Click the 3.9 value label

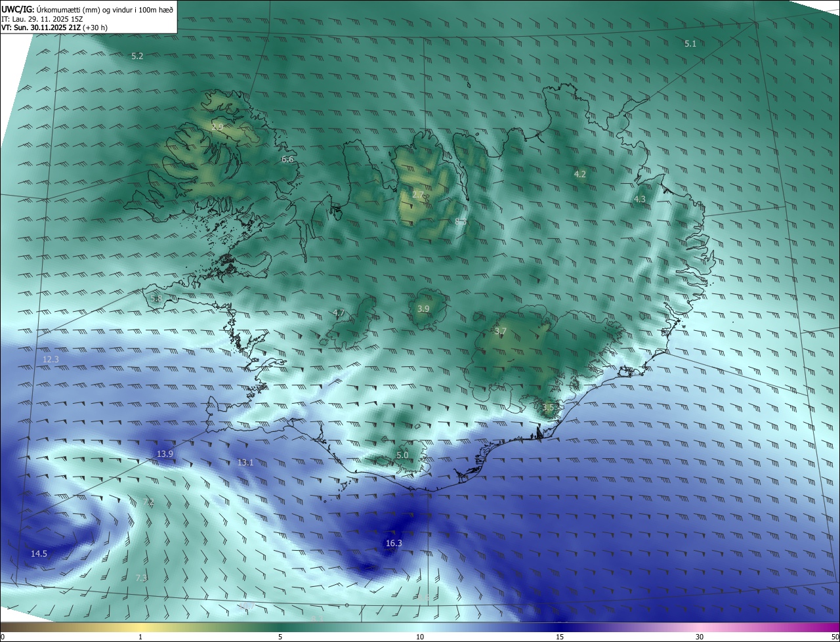coord(423,309)
